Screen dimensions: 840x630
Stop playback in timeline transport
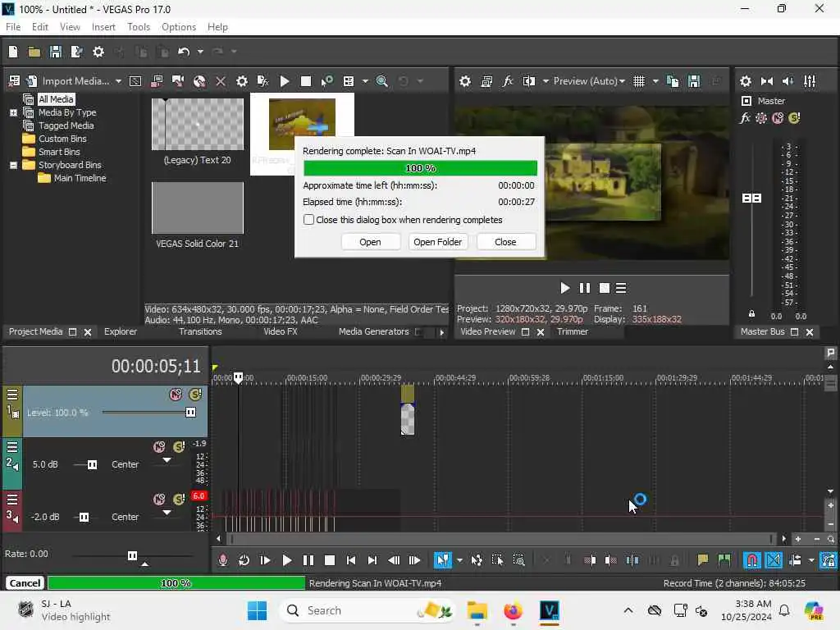point(330,560)
